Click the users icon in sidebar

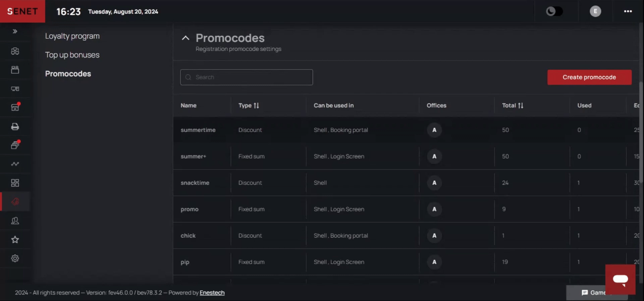click(x=15, y=221)
